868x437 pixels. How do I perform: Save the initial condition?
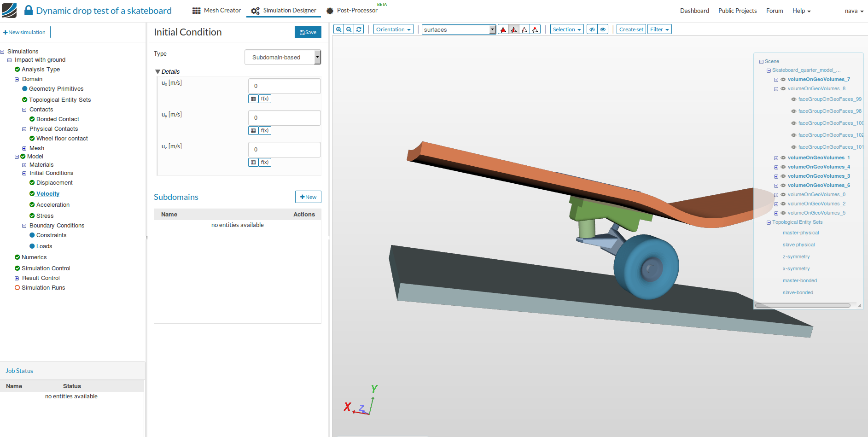[308, 32]
